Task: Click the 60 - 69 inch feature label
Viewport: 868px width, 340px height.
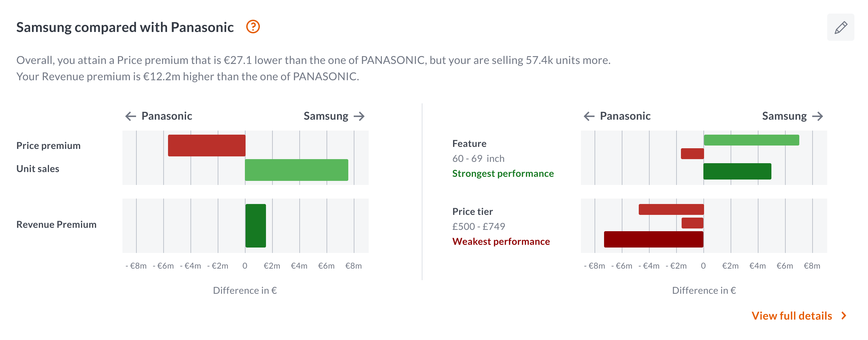Action: tap(478, 158)
